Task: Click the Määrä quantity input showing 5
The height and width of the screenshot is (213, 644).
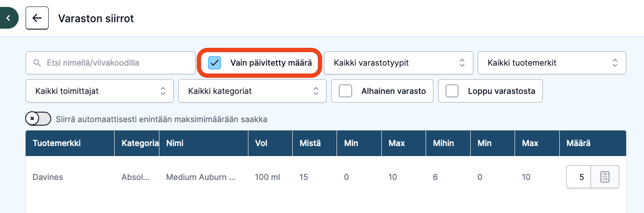Action: coord(579,177)
